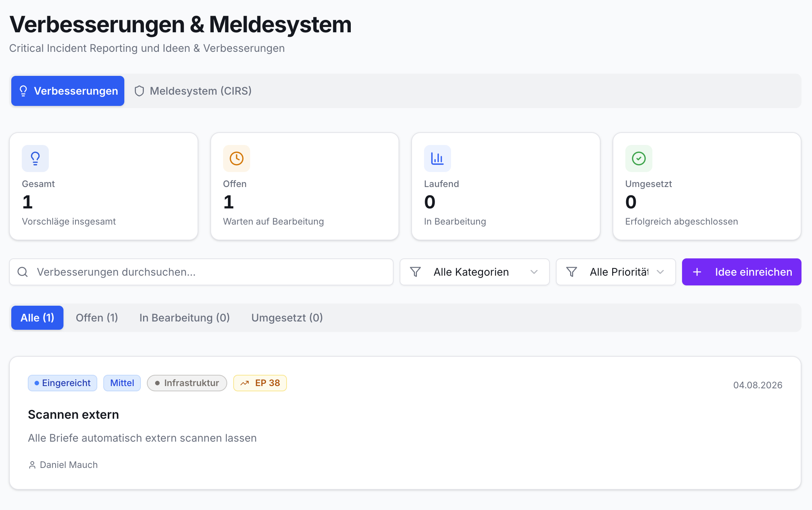
Task: Click the trending arrow icon in EP 38 badge
Action: click(x=245, y=383)
